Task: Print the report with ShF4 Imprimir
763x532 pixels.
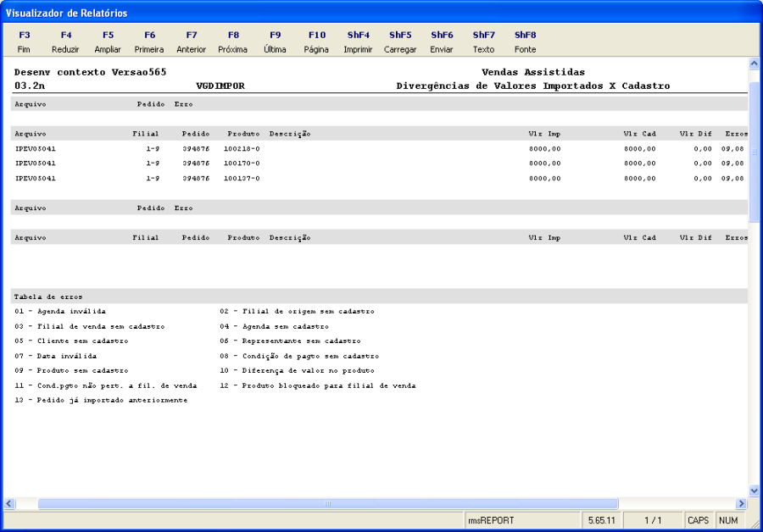Action: coord(358,42)
